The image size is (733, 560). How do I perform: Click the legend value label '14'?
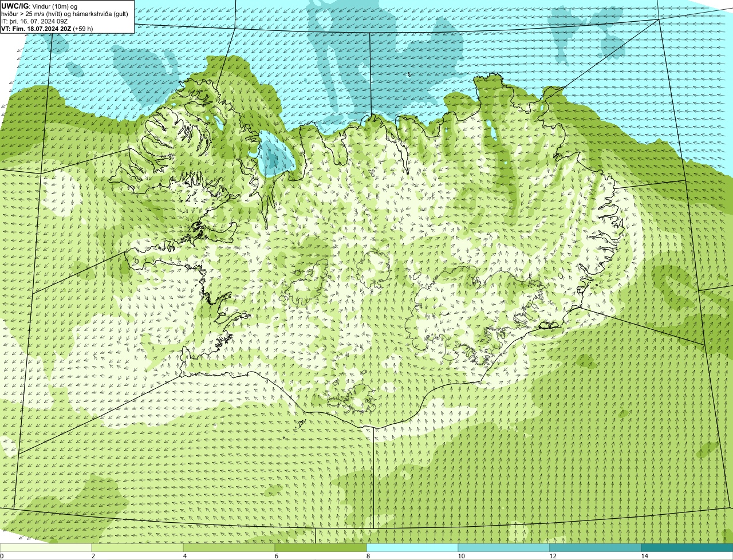tap(644, 556)
